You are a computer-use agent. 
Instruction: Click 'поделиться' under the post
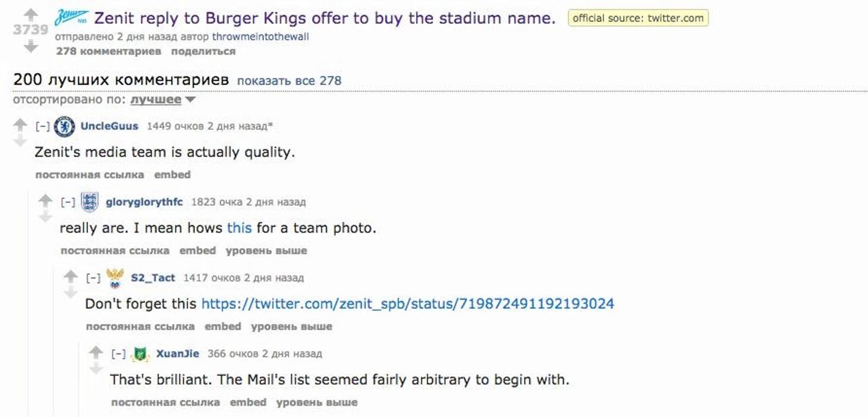tap(203, 51)
